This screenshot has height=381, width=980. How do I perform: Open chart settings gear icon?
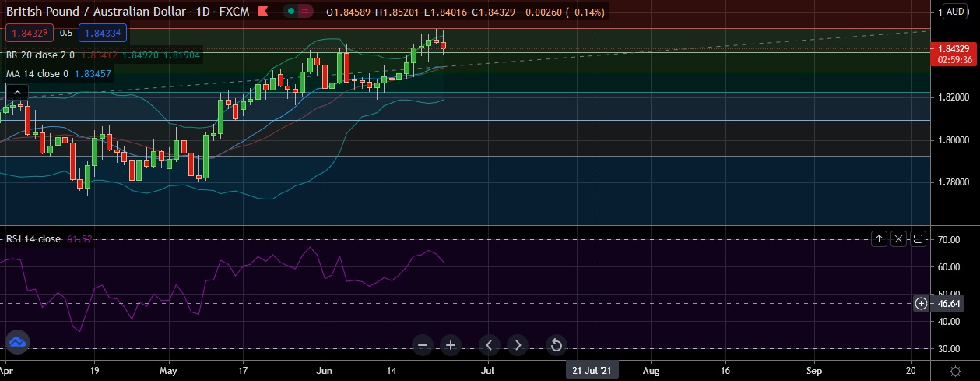pyautogui.click(x=955, y=370)
